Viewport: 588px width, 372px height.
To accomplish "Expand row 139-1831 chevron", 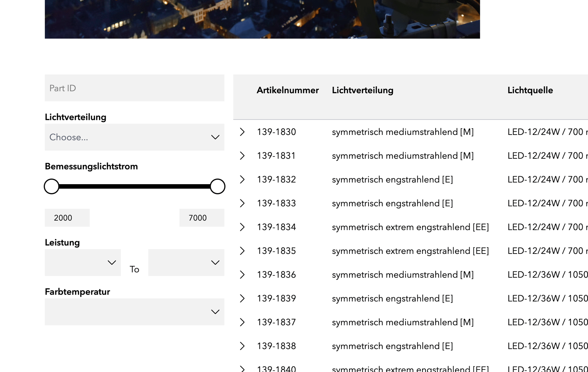I will 242,156.
